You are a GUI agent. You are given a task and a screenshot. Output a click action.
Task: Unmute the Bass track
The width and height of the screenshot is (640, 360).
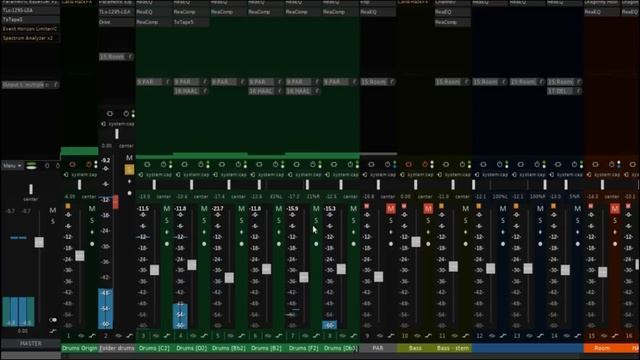point(428,209)
